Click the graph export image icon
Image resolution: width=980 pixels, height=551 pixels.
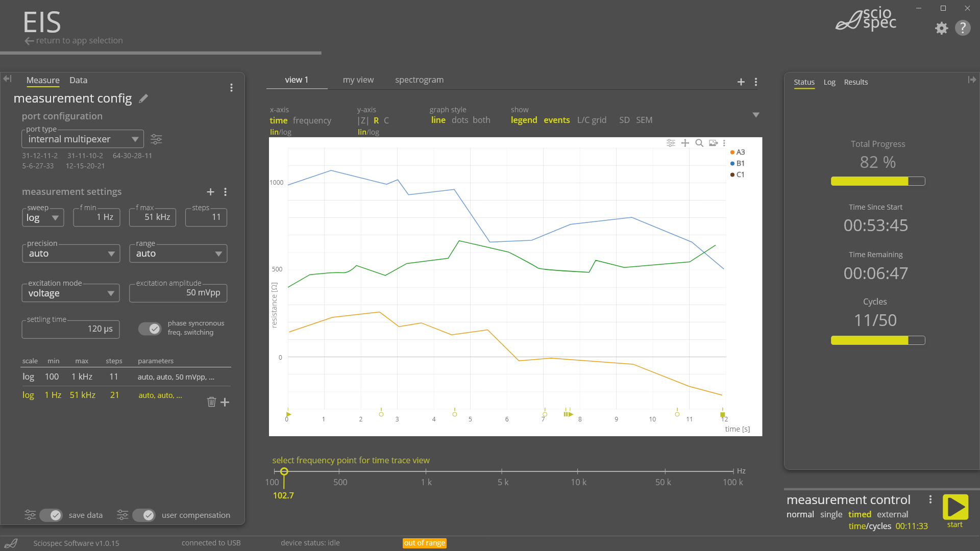tap(713, 143)
